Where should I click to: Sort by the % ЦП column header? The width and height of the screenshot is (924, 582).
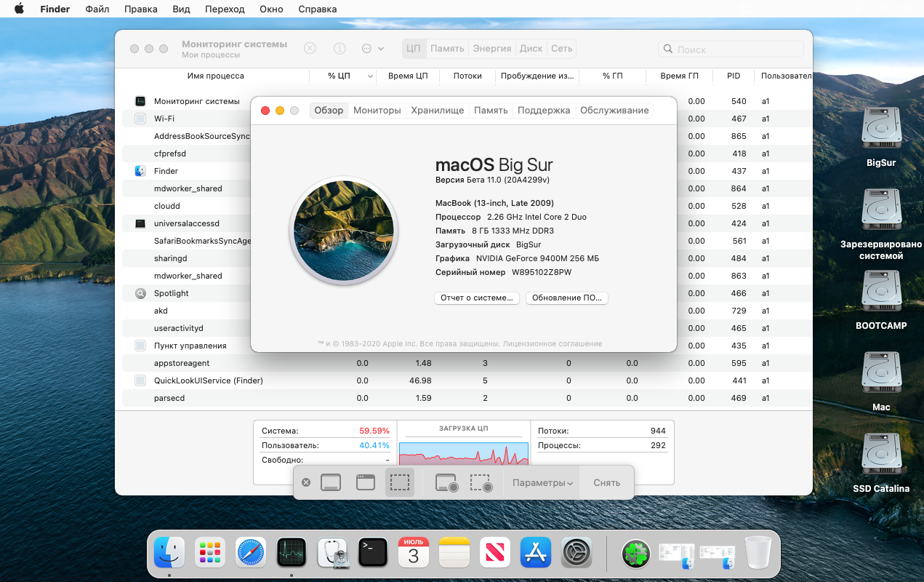coord(342,76)
